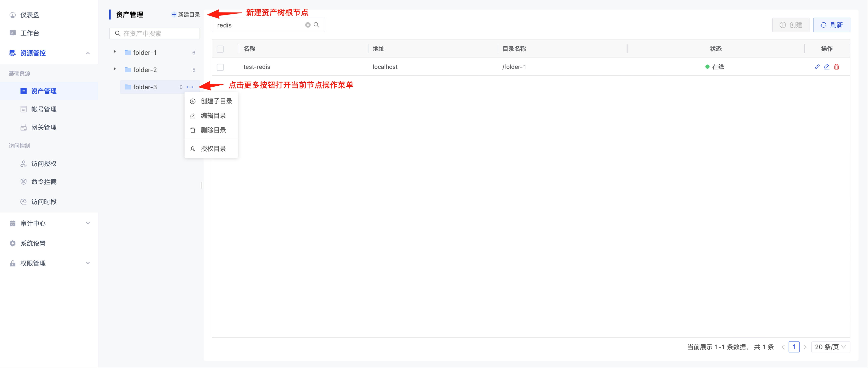Click the disabled 创建 button
Viewport: 868px width, 368px height.
[791, 25]
